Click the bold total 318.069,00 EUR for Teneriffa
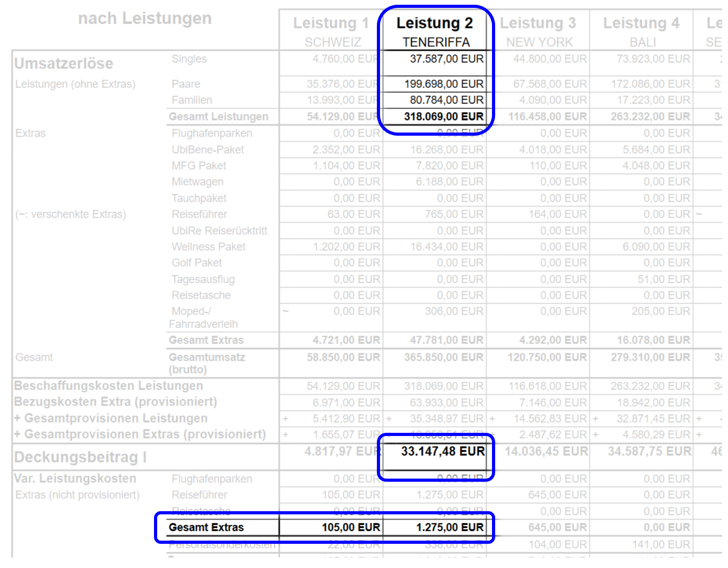The image size is (728, 568). point(443,117)
